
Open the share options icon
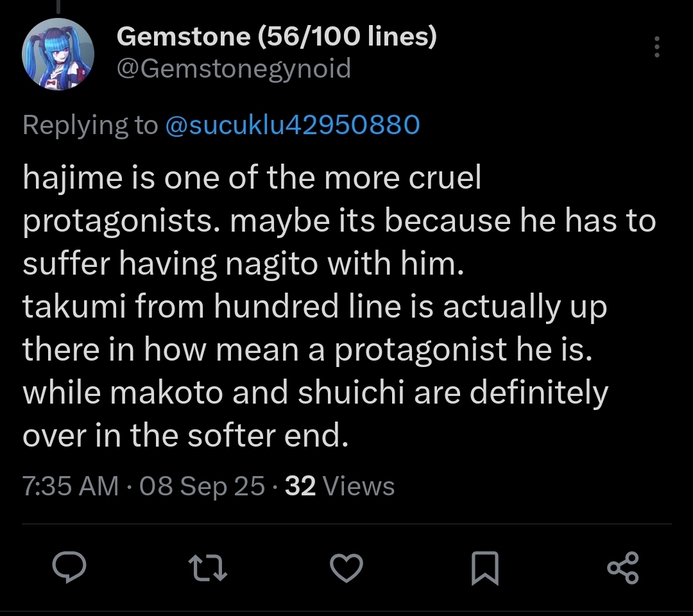[622, 568]
